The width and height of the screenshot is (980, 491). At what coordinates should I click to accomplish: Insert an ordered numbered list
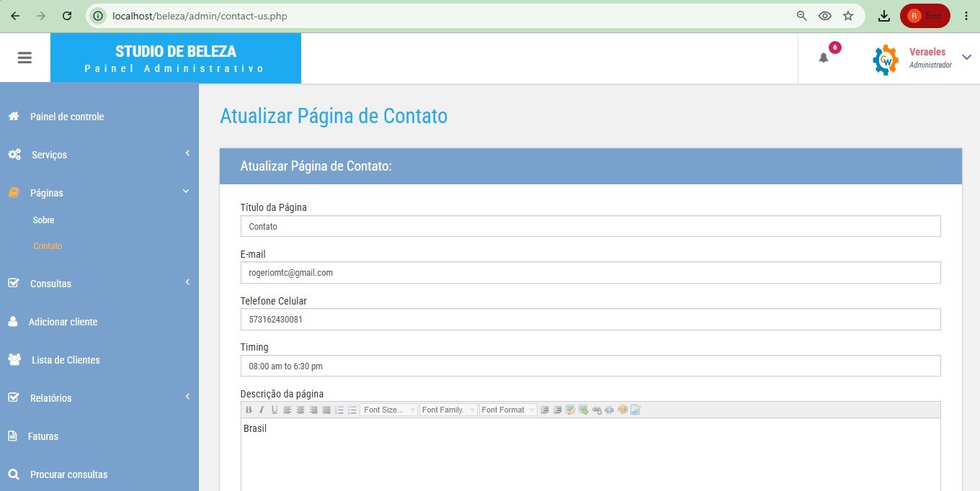pos(339,410)
